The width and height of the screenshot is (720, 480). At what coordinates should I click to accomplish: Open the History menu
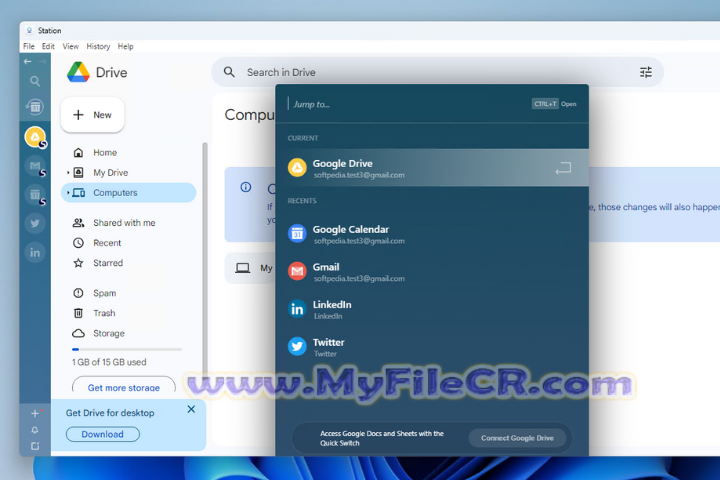98,46
